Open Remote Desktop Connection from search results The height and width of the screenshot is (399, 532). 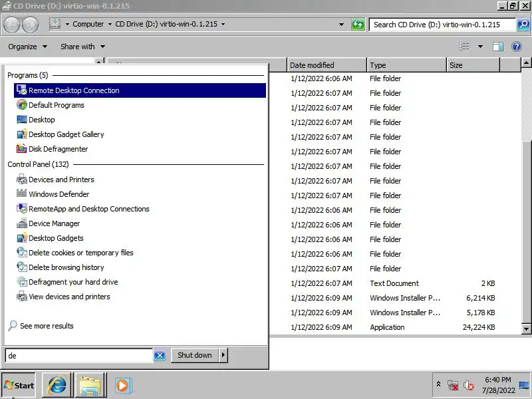pyautogui.click(x=140, y=90)
